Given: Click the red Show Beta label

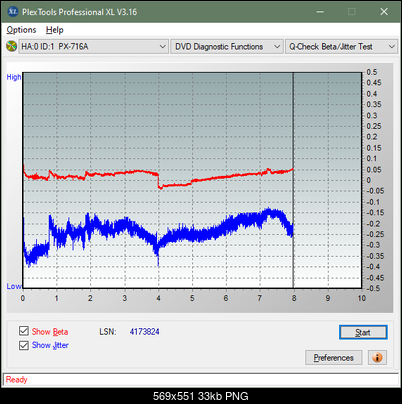Looking at the screenshot, I should [x=50, y=332].
